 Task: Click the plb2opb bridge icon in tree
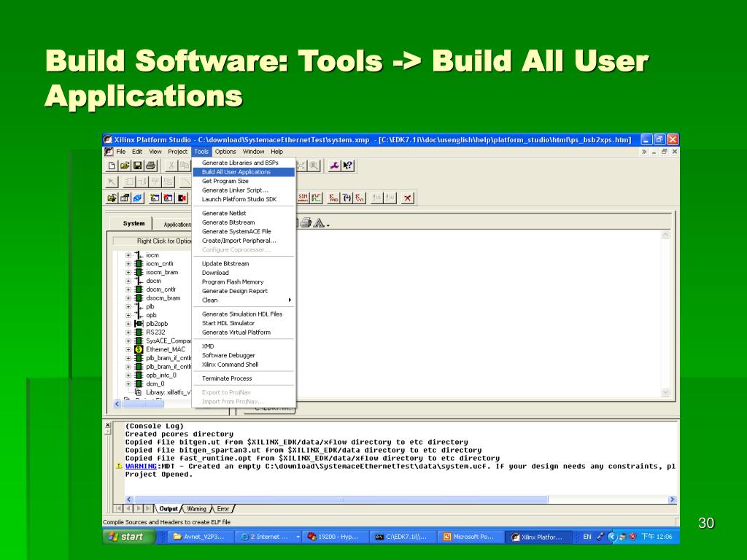click(139, 324)
